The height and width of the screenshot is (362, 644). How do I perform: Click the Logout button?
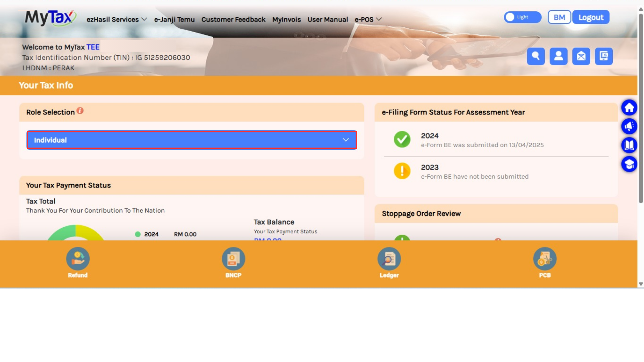click(591, 17)
